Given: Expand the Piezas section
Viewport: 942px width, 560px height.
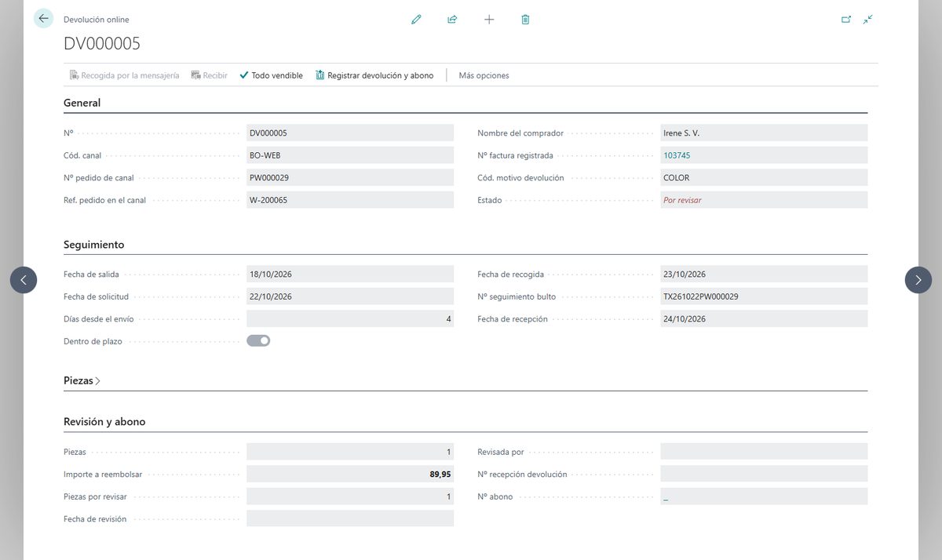Looking at the screenshot, I should (82, 380).
